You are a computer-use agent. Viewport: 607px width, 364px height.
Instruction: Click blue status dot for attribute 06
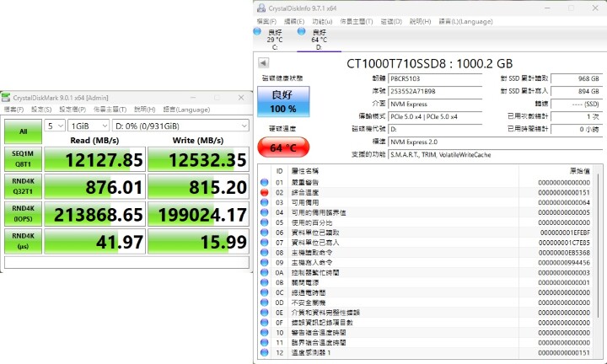[x=265, y=233]
